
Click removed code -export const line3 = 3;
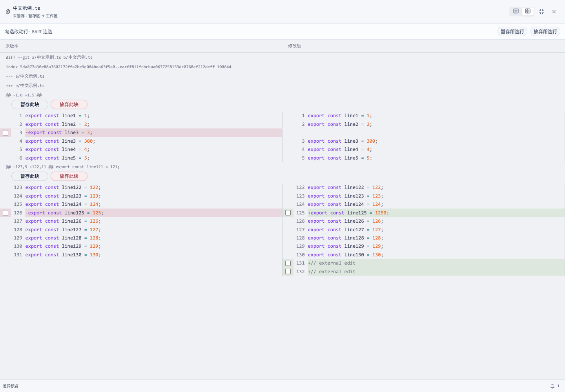pyautogui.click(x=59, y=133)
